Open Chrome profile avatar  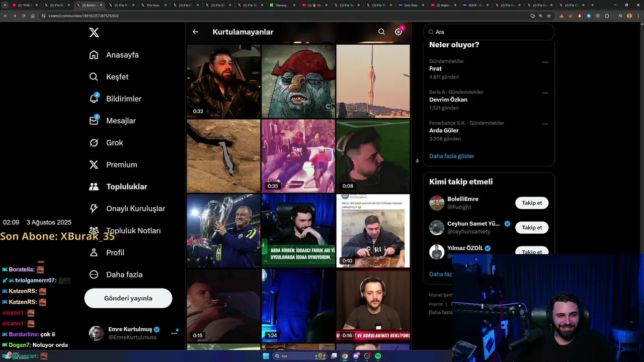(x=629, y=16)
